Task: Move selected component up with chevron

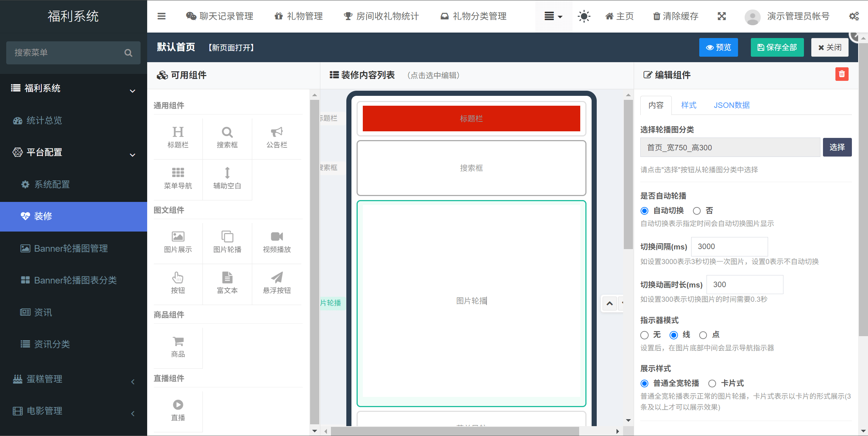Action: tap(610, 304)
